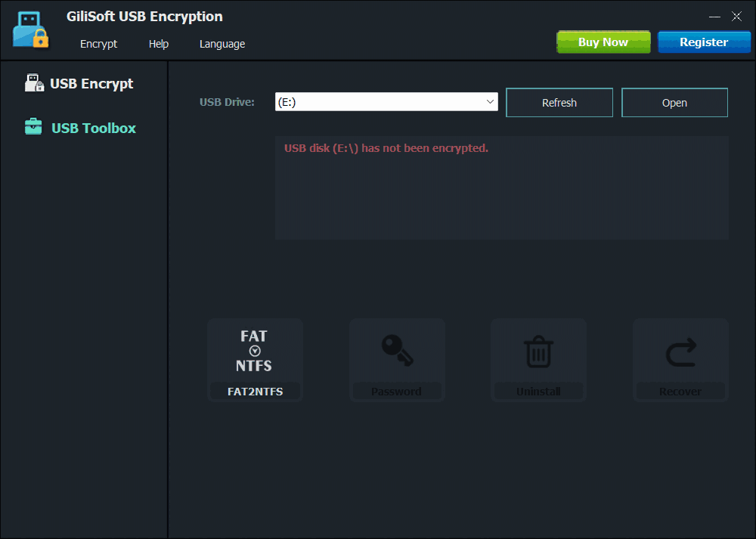Click the 'has not been encrypted' status message

point(386,148)
